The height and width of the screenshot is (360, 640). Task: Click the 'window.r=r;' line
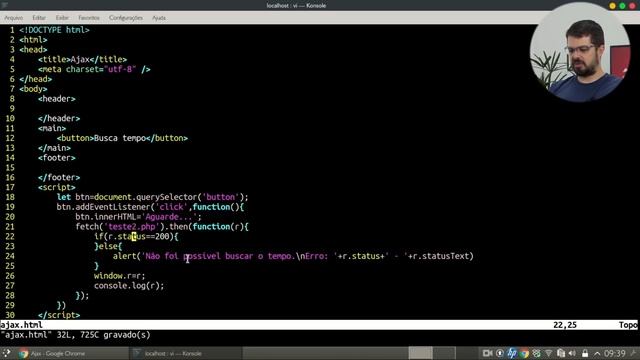120,276
